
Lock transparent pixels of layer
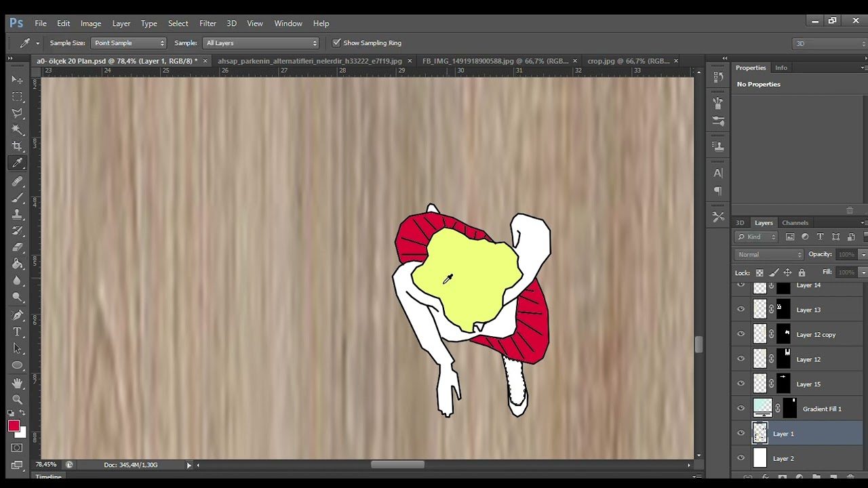(759, 272)
